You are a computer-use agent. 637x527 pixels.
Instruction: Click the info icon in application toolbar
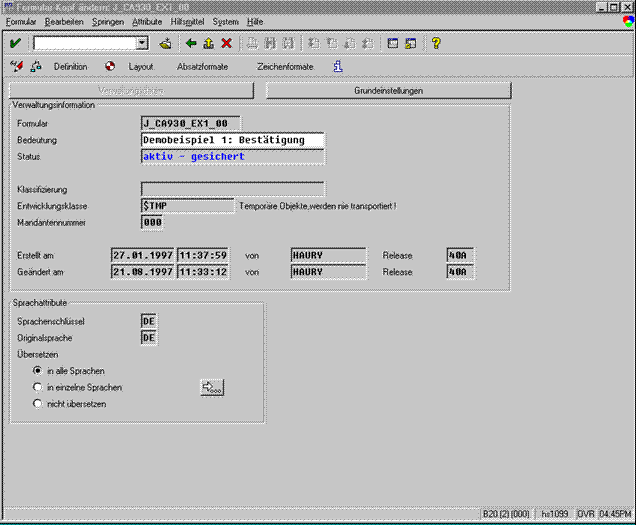[x=338, y=66]
